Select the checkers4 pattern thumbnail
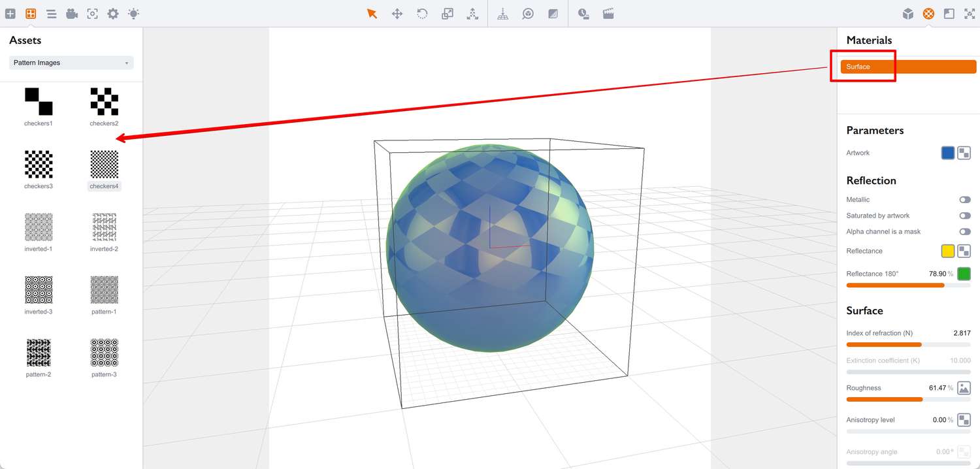 click(x=104, y=164)
